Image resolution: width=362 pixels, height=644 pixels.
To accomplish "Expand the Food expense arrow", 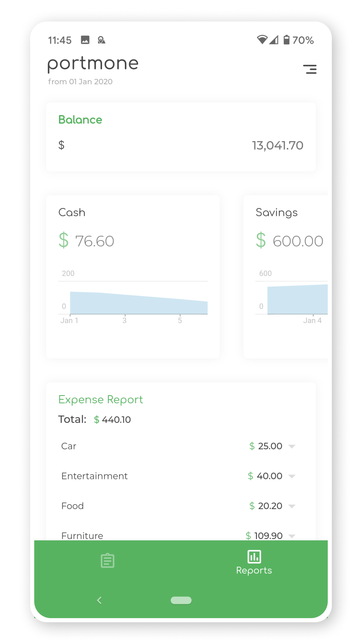I will coord(292,506).
